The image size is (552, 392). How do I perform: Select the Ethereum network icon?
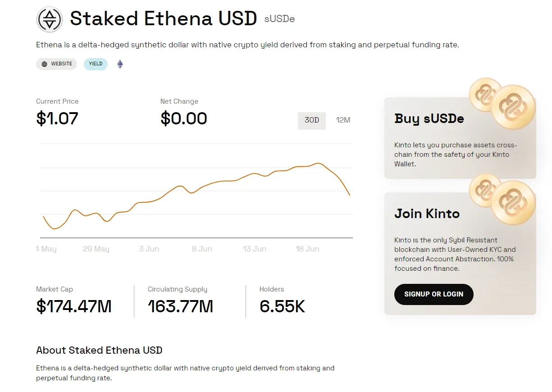click(x=119, y=64)
